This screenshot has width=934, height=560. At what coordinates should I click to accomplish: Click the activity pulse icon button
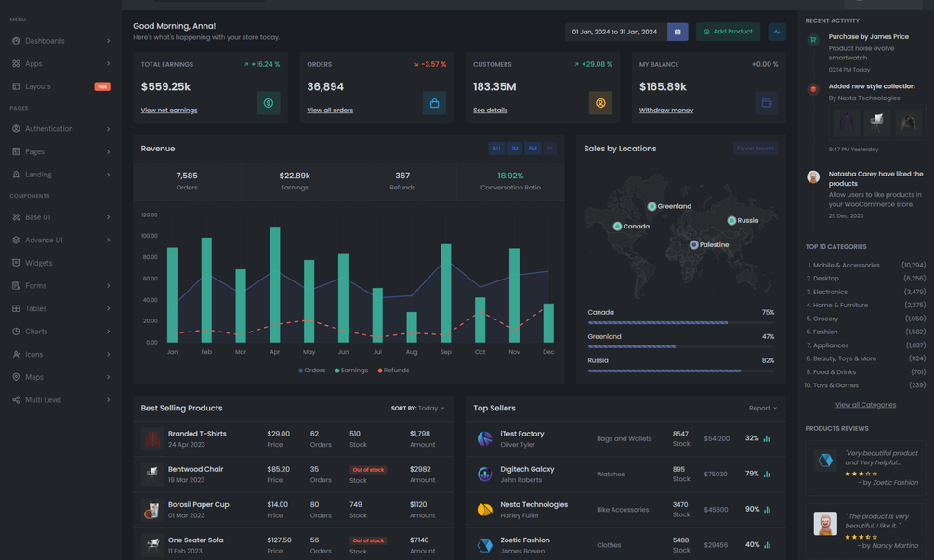pyautogui.click(x=776, y=32)
